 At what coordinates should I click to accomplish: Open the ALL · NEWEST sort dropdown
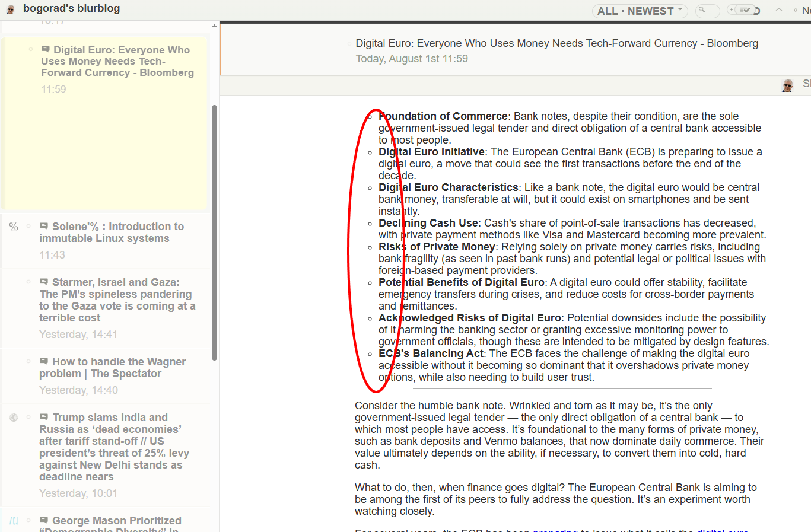[x=640, y=11]
